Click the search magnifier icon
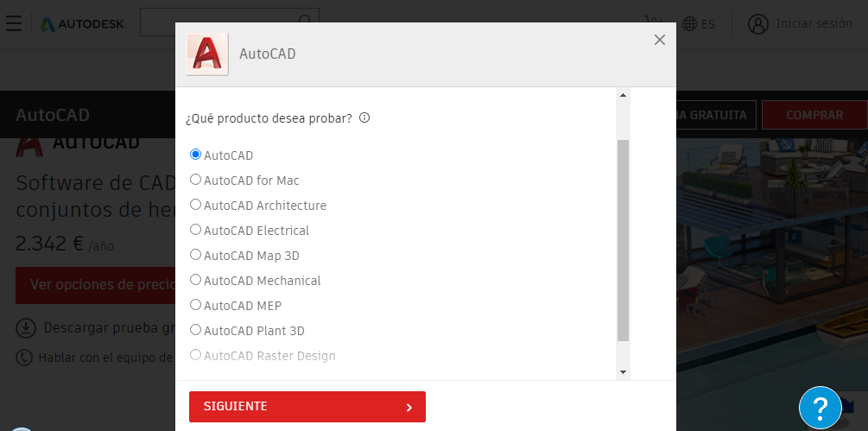This screenshot has height=431, width=868. tap(305, 22)
